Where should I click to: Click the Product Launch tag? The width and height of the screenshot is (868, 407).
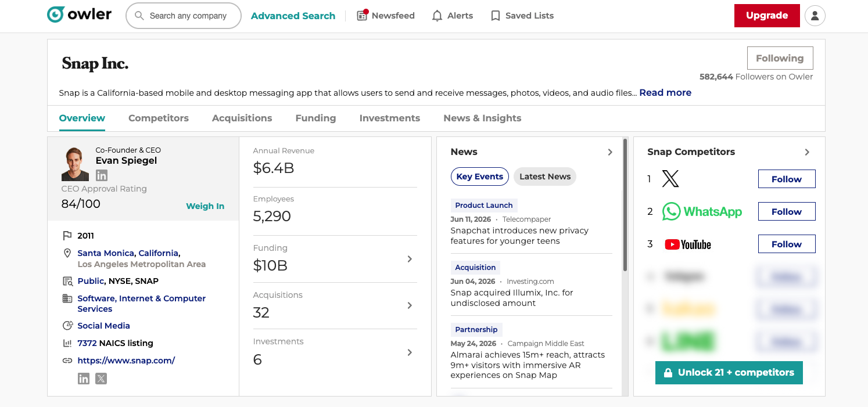pos(484,206)
